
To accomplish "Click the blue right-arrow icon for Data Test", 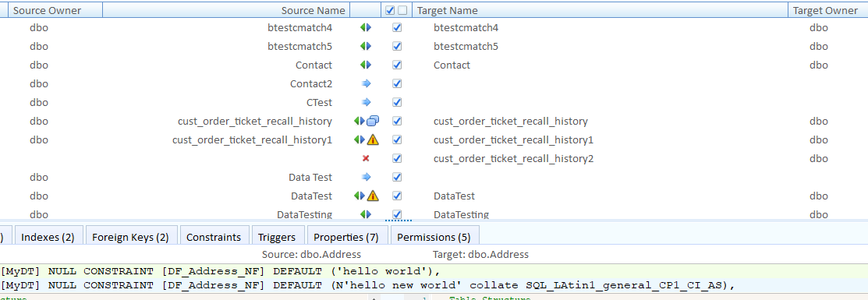I will point(365,177).
